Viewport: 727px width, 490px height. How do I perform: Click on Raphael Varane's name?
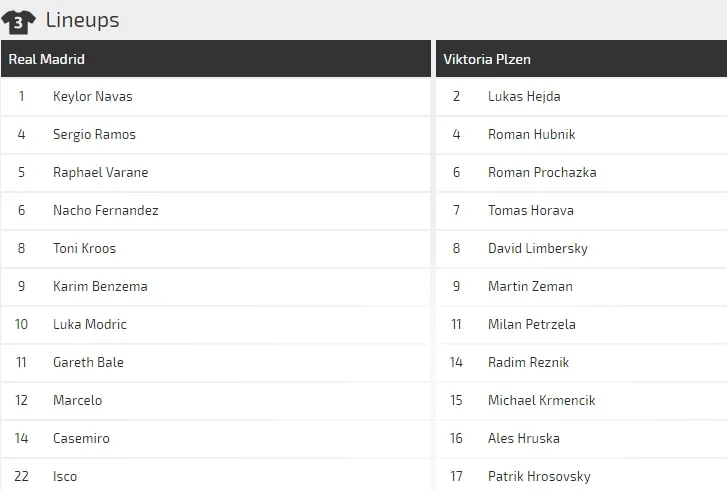pyautogui.click(x=100, y=173)
